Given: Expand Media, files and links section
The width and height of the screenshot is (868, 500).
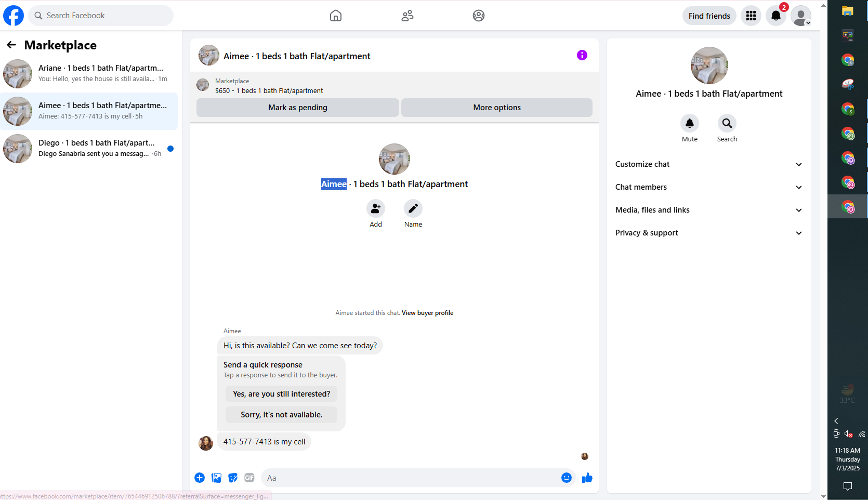Looking at the screenshot, I should 709,210.
